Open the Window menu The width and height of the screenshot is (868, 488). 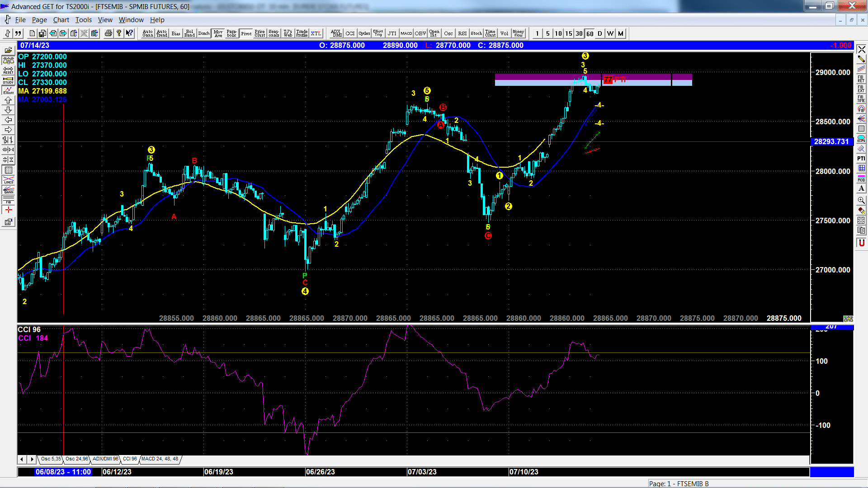pyautogui.click(x=131, y=20)
